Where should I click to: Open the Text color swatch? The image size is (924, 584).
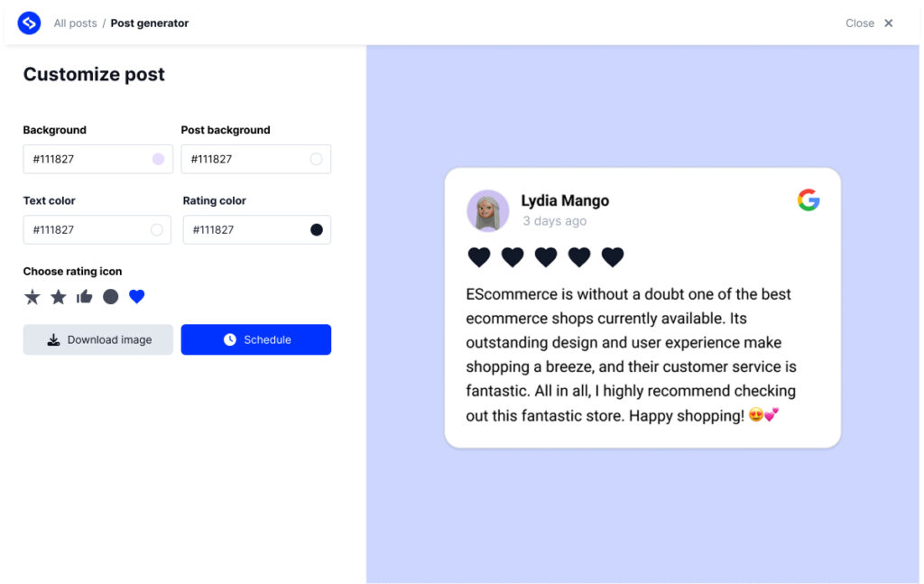(x=157, y=230)
